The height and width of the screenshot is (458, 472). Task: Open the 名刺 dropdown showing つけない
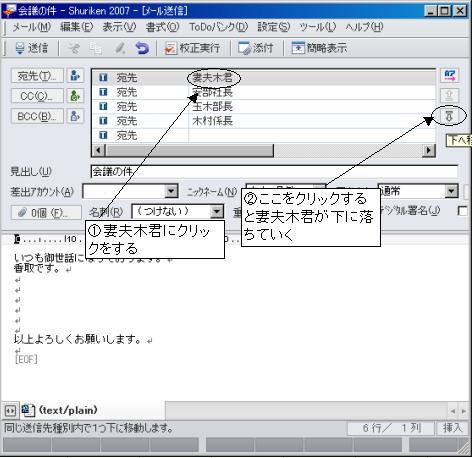217,211
